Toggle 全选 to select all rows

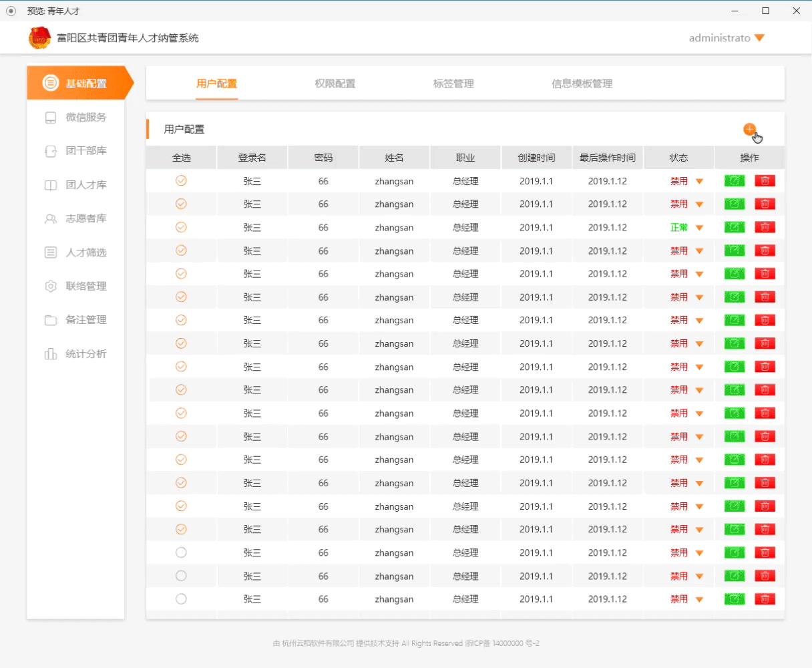tap(182, 158)
